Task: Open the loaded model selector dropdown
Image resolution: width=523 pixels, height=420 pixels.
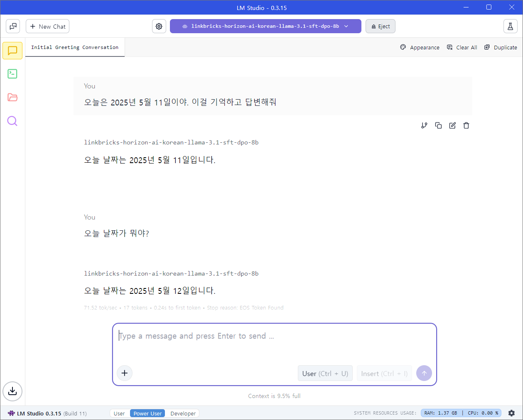Action: tap(265, 26)
